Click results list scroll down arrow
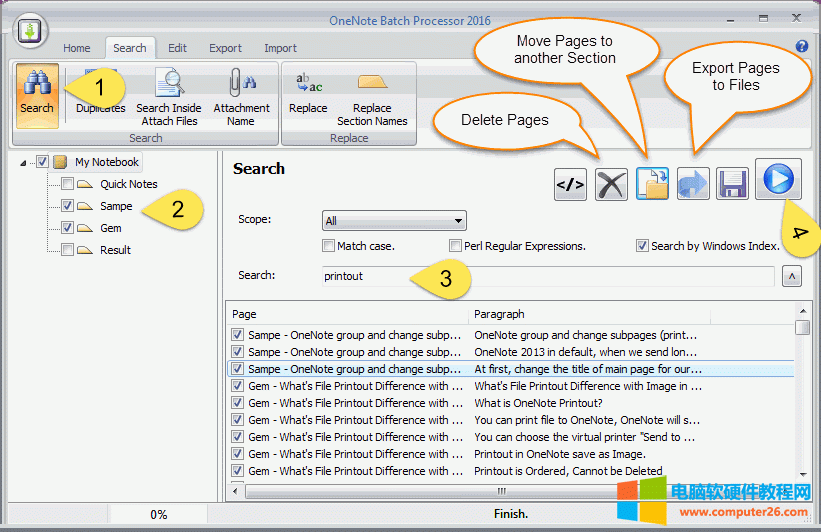The width and height of the screenshot is (821, 532). [803, 474]
